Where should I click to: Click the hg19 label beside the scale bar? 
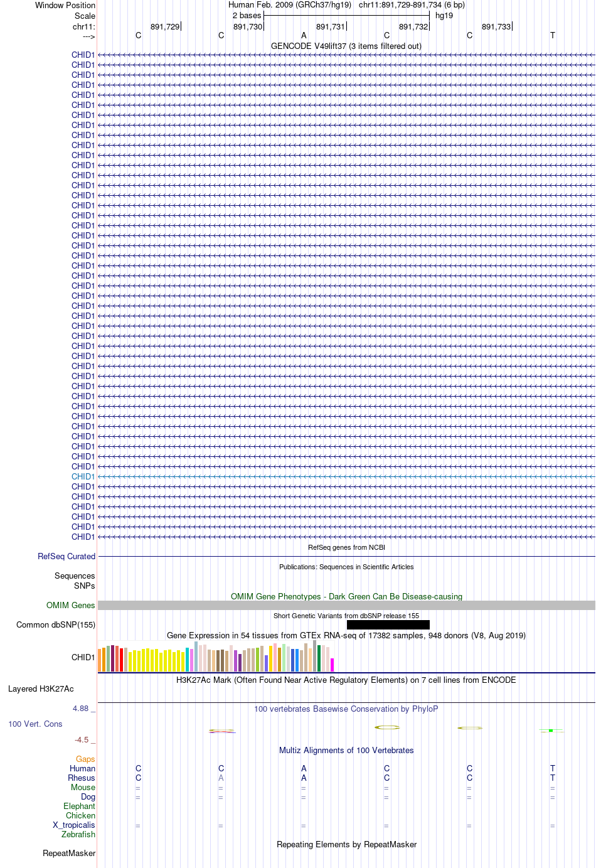tap(444, 15)
